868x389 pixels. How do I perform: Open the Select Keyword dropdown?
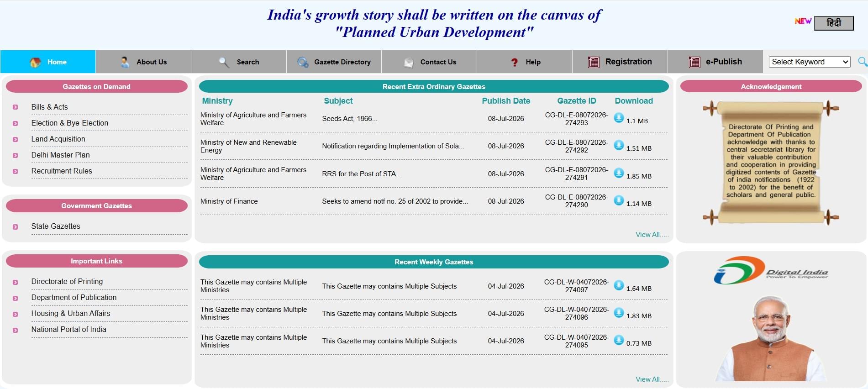click(810, 62)
